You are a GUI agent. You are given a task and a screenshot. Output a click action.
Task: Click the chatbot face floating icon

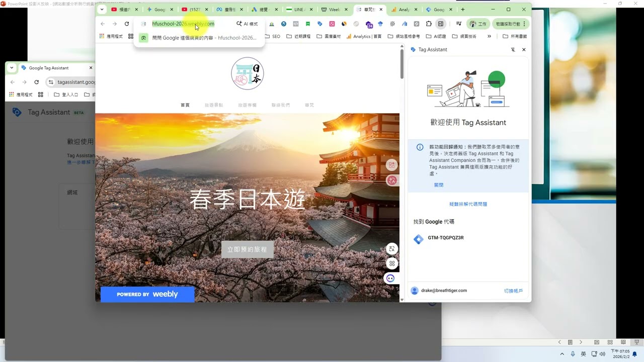click(x=390, y=278)
